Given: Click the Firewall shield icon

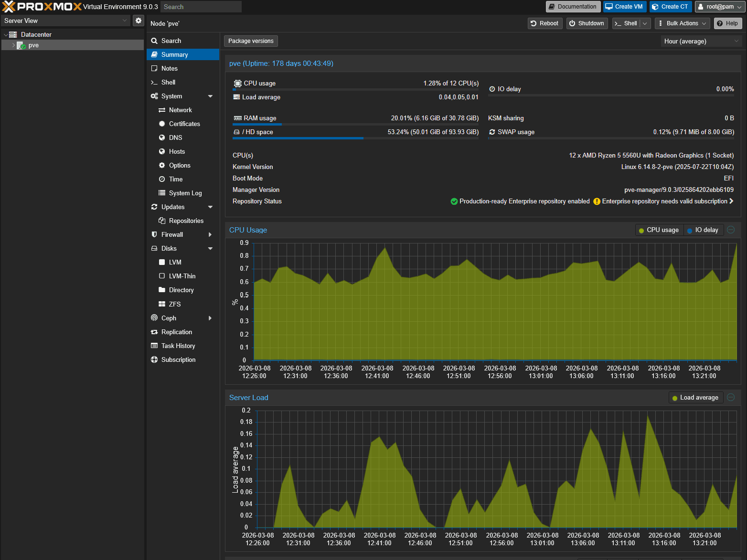Looking at the screenshot, I should [154, 235].
